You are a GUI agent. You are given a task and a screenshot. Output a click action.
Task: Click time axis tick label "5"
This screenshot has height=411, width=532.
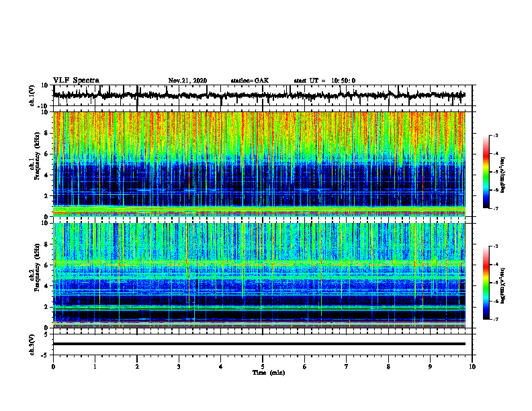point(263,367)
